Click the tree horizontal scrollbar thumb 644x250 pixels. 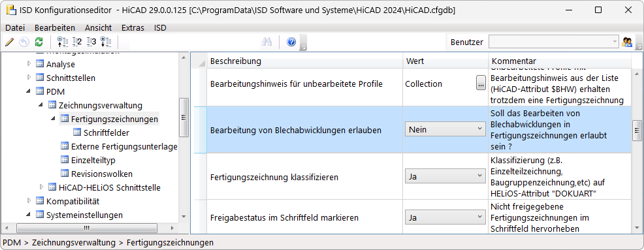86,228
